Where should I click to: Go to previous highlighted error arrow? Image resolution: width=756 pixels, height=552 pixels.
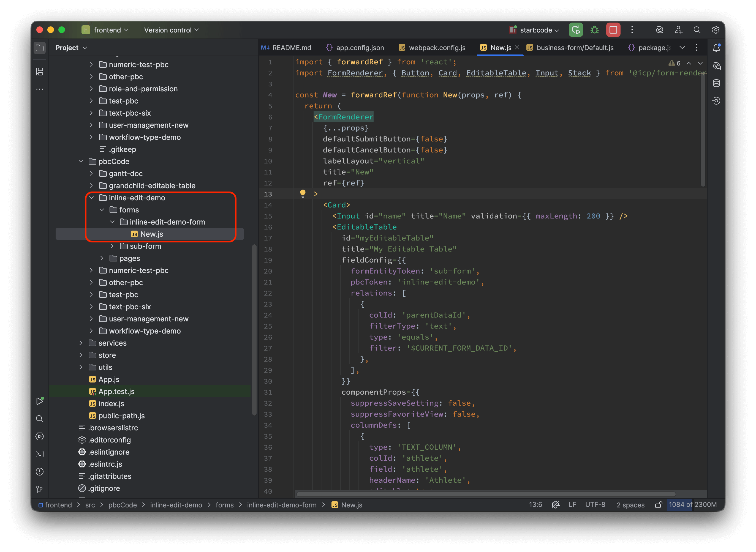[689, 63]
